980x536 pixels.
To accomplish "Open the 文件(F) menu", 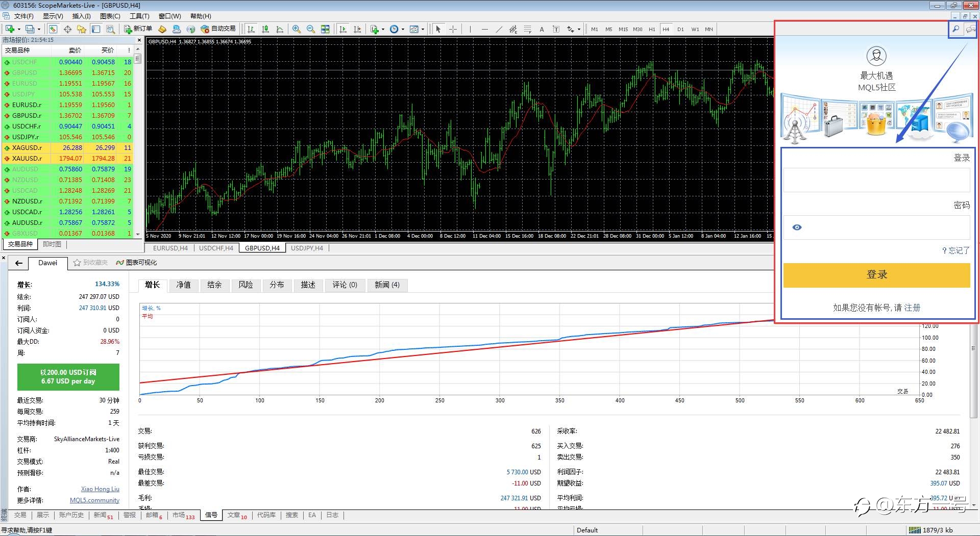I will pos(23,16).
